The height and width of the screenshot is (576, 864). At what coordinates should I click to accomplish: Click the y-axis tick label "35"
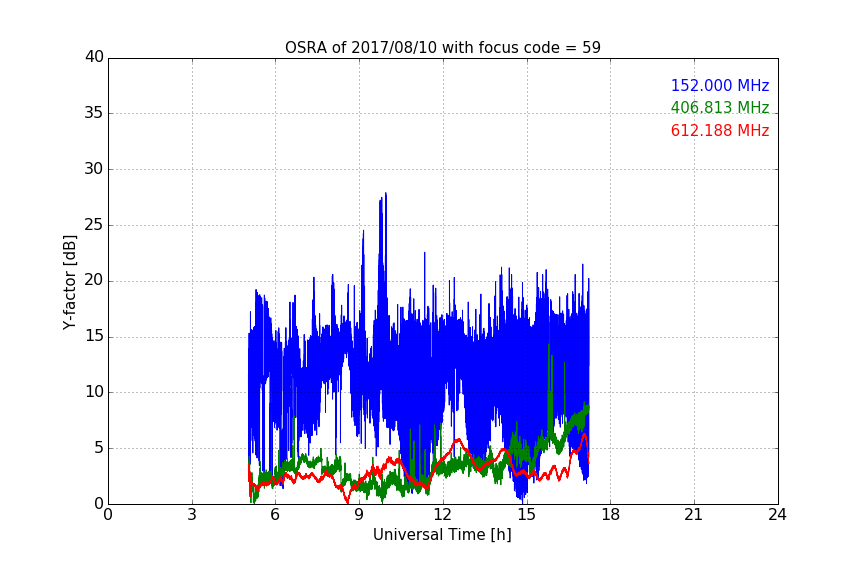pyautogui.click(x=94, y=113)
